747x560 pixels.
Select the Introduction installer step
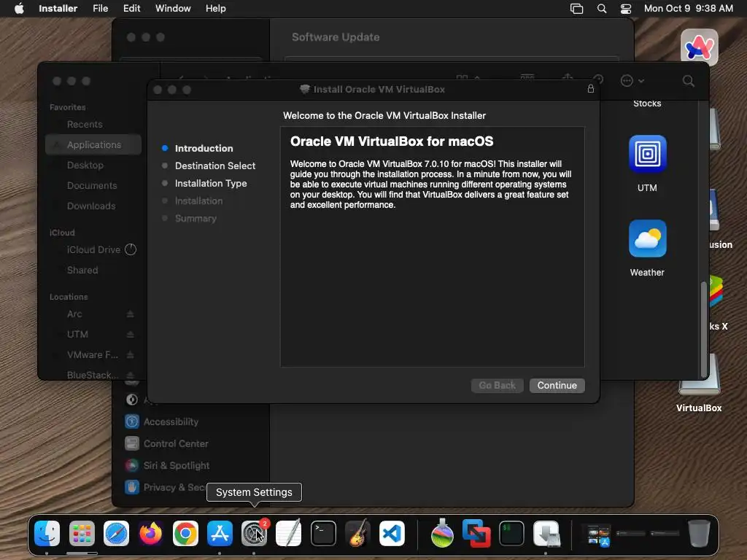[x=204, y=148]
